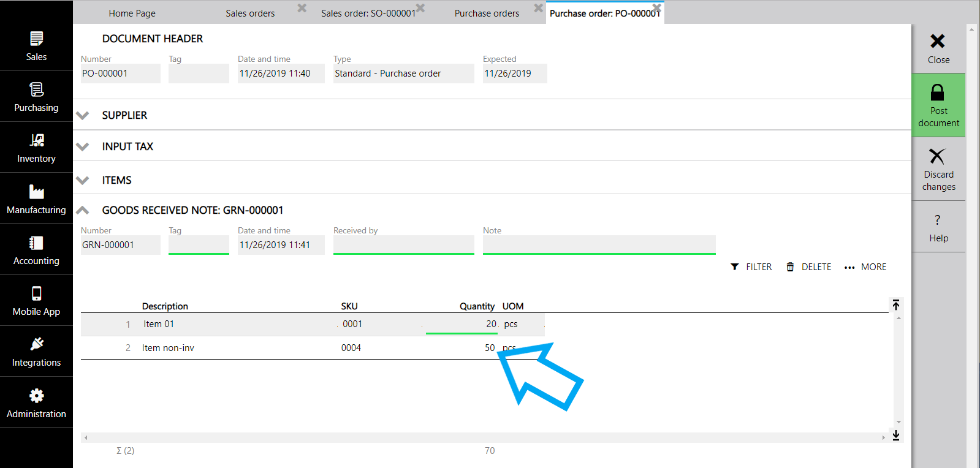This screenshot has height=468, width=980.
Task: Open the Manufacturing factory icon
Action: tap(36, 192)
